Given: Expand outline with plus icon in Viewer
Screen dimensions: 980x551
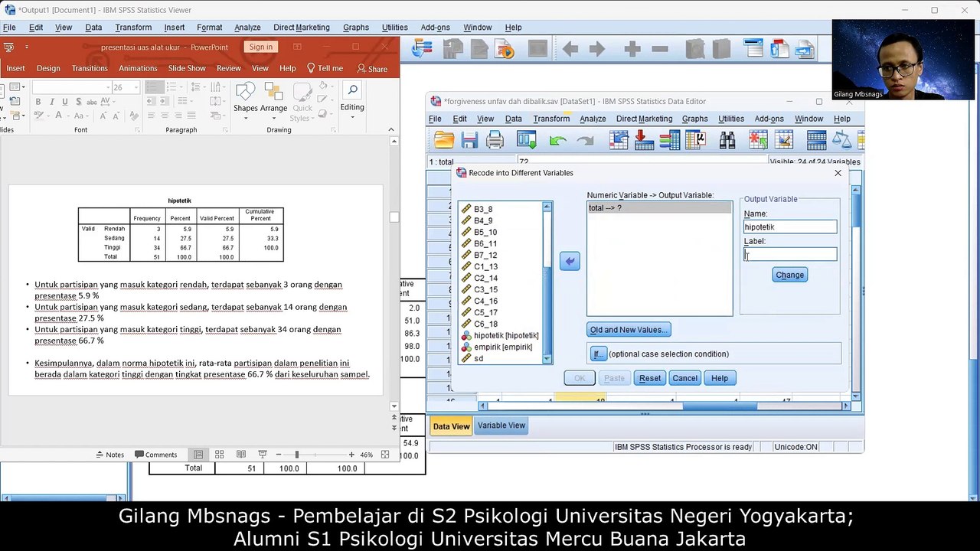Looking at the screenshot, I should [x=632, y=49].
